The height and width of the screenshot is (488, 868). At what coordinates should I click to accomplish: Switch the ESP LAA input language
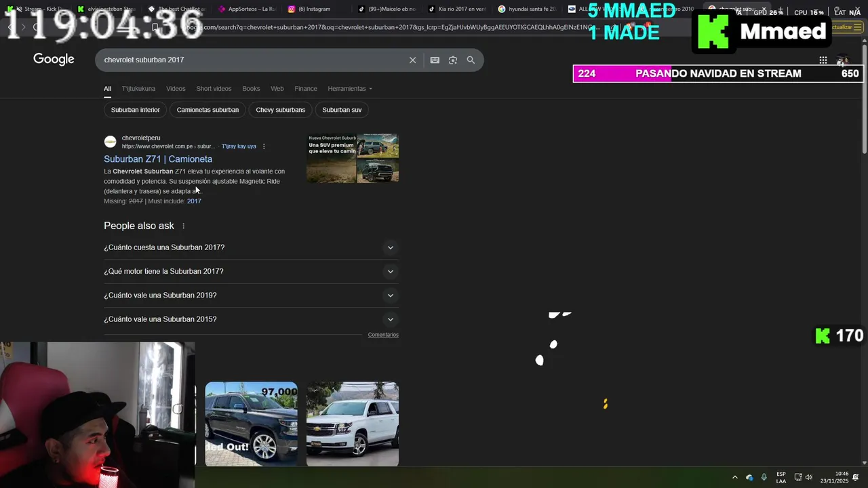(781, 477)
